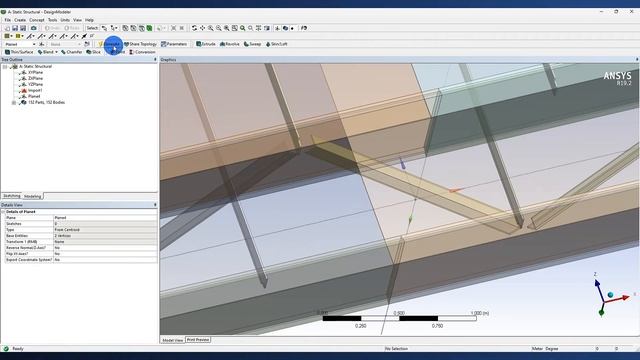
Task: Open Flip XY-Axes value dropdown
Action: (105, 254)
